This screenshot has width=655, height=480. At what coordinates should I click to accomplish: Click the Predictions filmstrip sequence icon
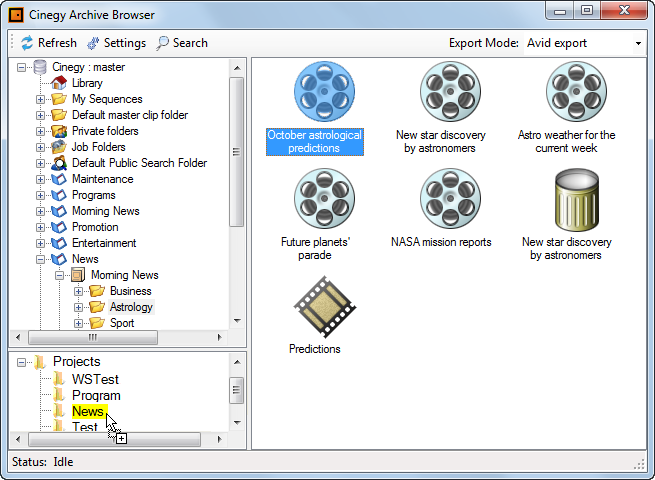pos(325,307)
